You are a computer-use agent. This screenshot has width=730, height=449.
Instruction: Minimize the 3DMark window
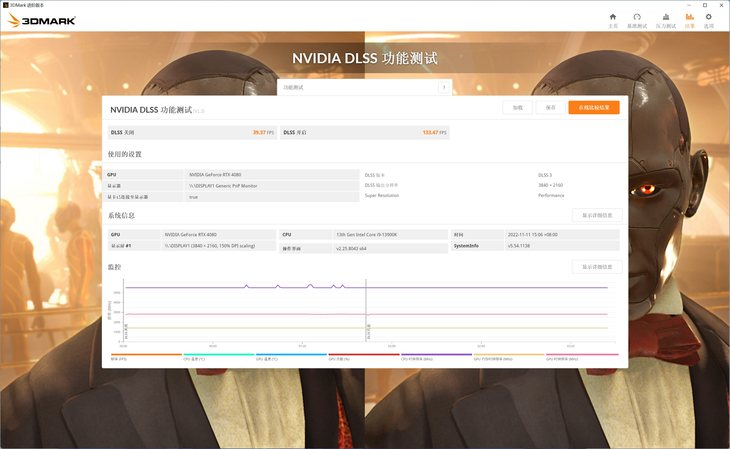point(689,5)
